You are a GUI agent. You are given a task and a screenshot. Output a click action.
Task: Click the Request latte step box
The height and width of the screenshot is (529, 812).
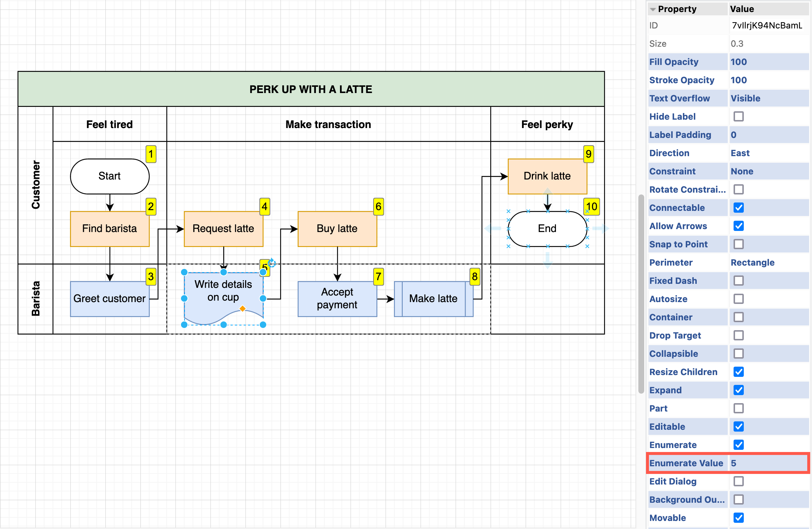223,229
